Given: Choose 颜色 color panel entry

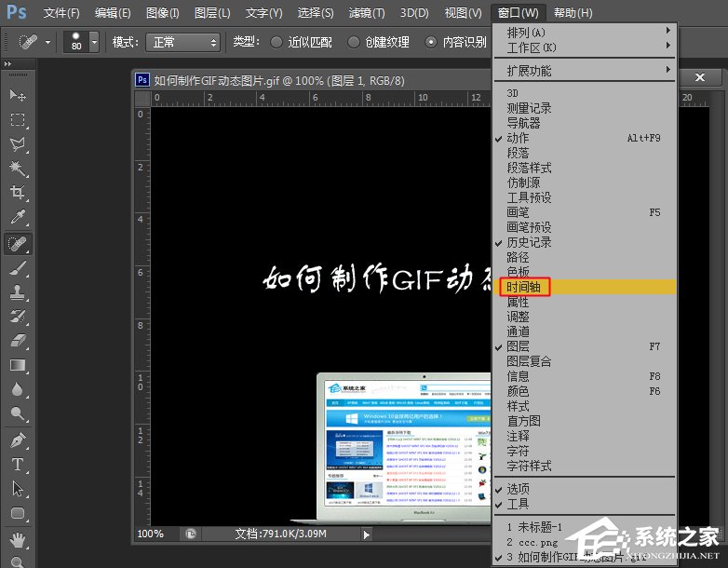Looking at the screenshot, I should [x=585, y=391].
